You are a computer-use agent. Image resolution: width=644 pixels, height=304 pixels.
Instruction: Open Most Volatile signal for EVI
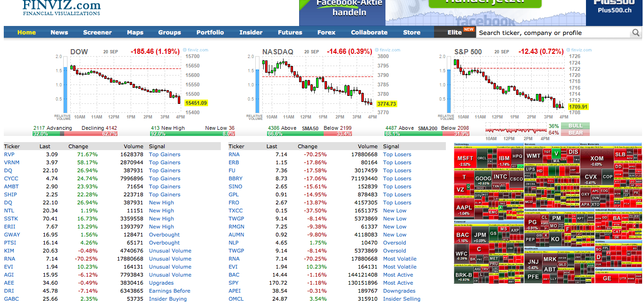[400, 267]
